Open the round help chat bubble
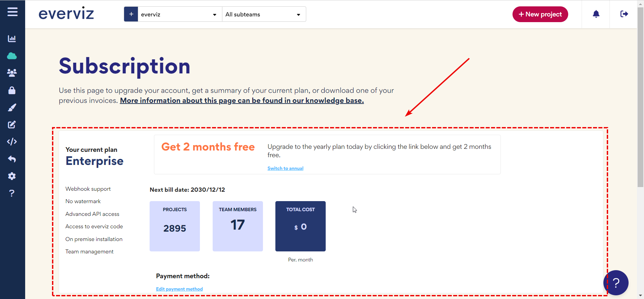Image resolution: width=644 pixels, height=299 pixels. pyautogui.click(x=616, y=283)
